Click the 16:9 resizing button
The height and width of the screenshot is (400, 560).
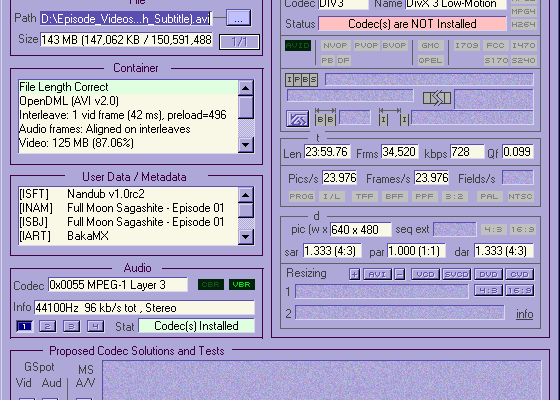tap(520, 290)
